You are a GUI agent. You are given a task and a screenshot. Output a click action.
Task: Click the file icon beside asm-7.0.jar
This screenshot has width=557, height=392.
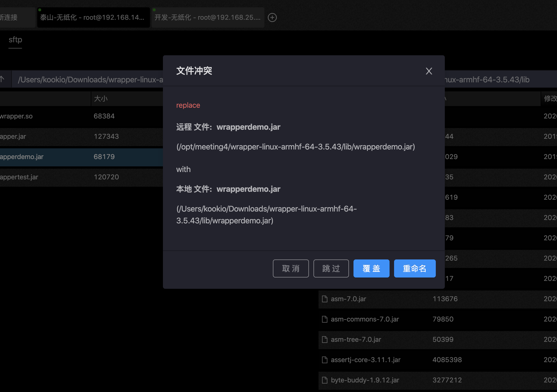325,299
